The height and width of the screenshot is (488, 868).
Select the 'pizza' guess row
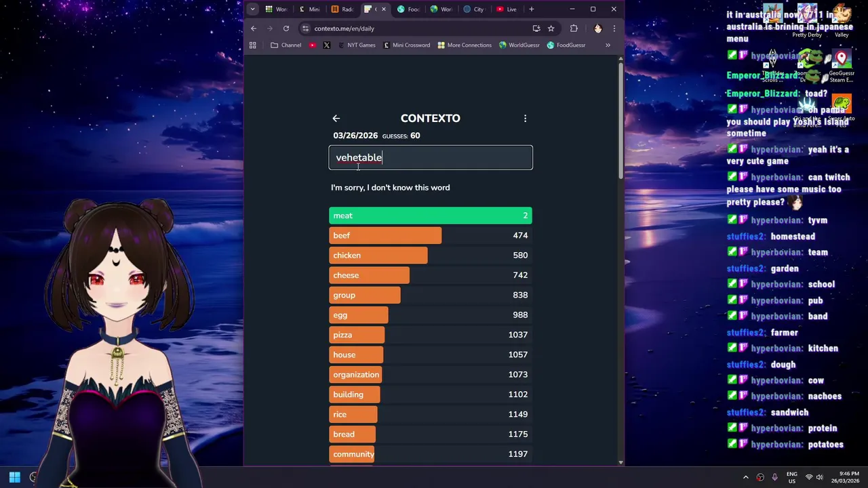tap(431, 335)
